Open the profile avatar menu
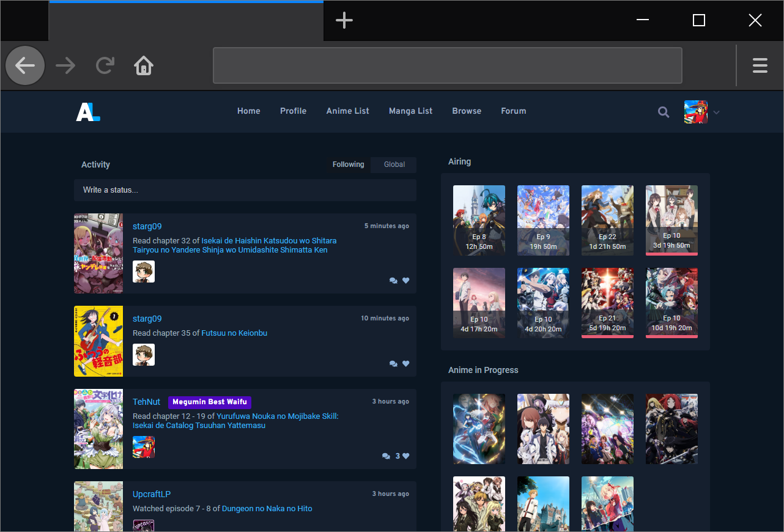 [x=696, y=112]
